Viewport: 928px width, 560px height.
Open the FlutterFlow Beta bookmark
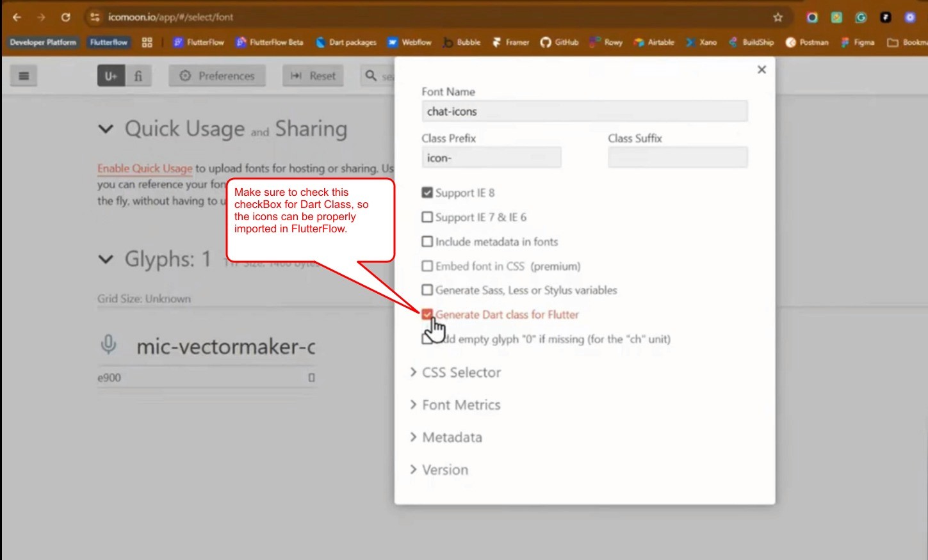coord(270,42)
